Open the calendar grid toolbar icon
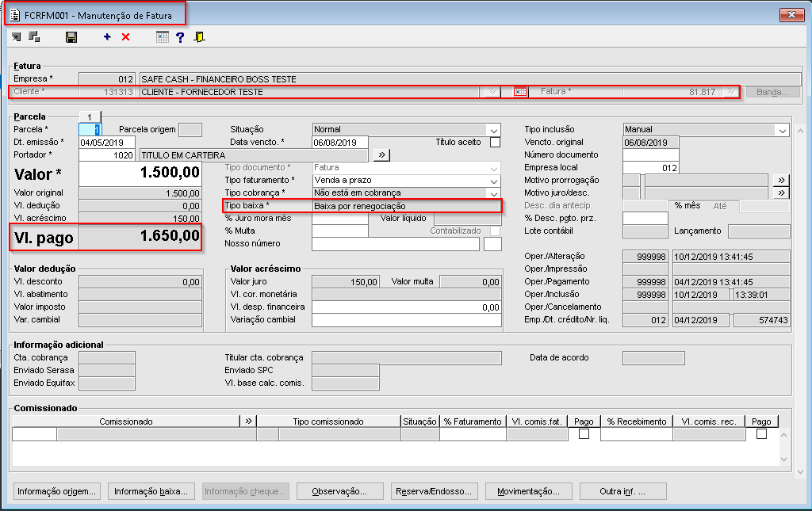The width and height of the screenshot is (812, 511). click(x=163, y=36)
